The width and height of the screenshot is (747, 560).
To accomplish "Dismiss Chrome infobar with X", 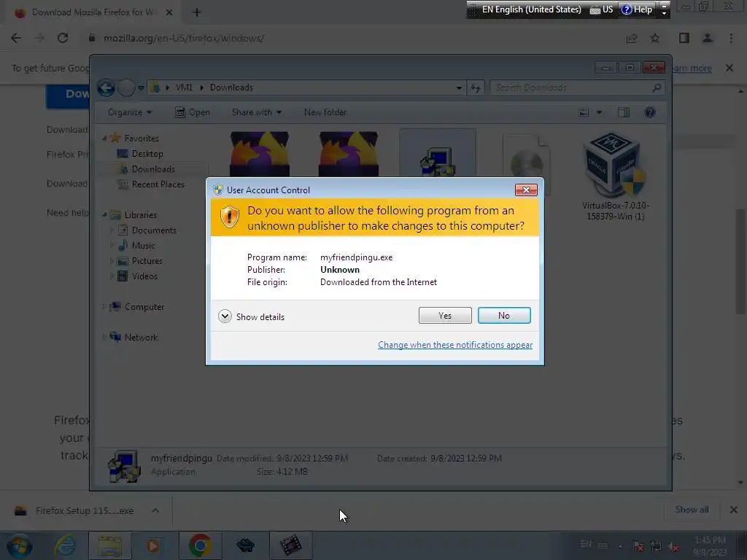I will tap(729, 68).
